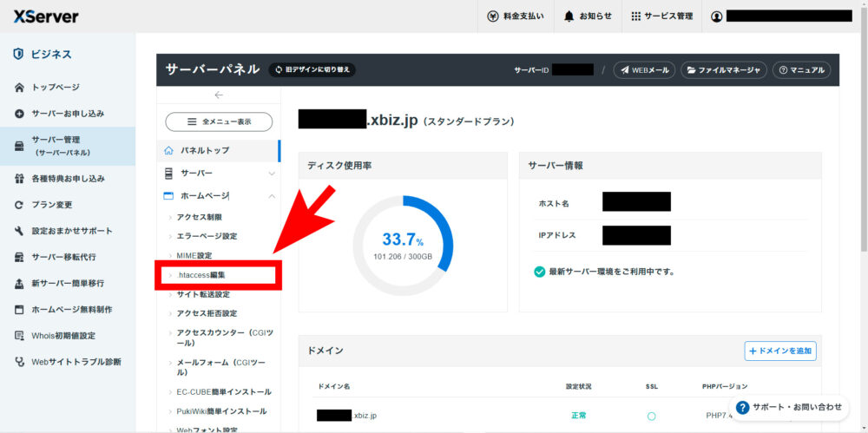Screen dimensions: 868x433
Task: Switch with 旧デザインに切り替え button
Action: coord(312,69)
